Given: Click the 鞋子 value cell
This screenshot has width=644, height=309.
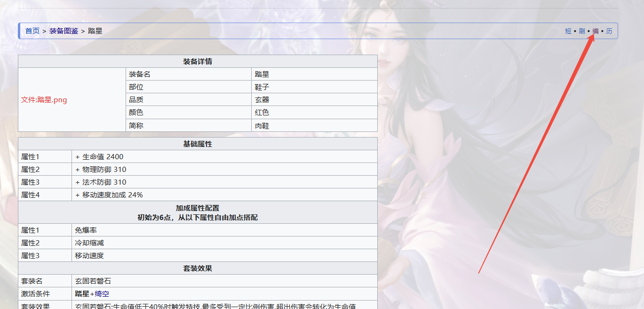Looking at the screenshot, I should pyautogui.click(x=314, y=87).
